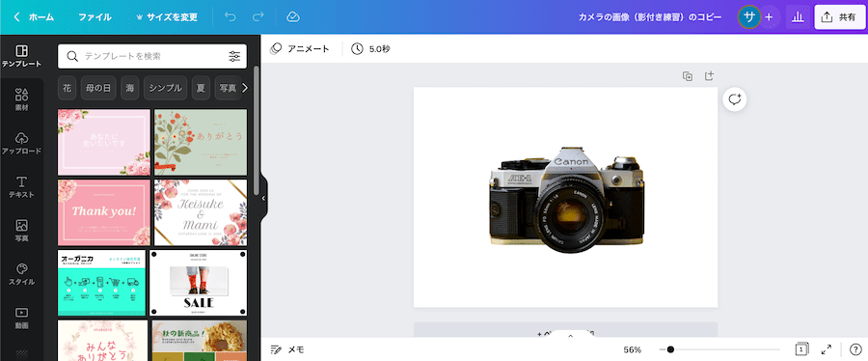Choose the 秋の新商品 template
Viewport: 868px width, 361px height.
(200, 340)
